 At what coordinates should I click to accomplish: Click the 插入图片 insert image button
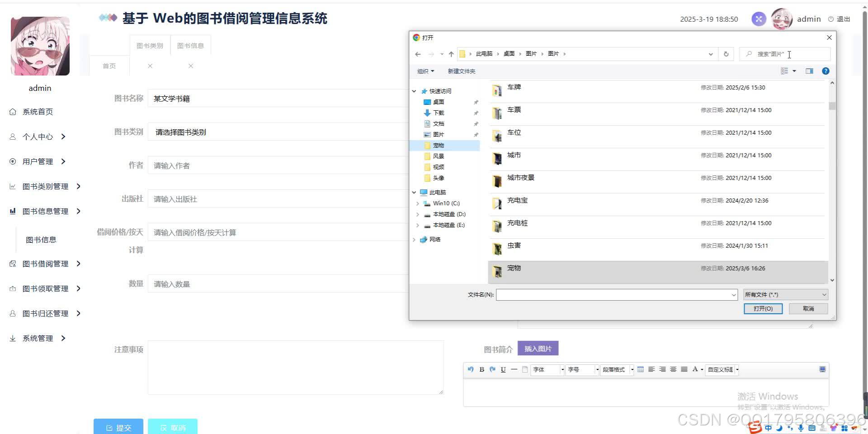coord(538,349)
